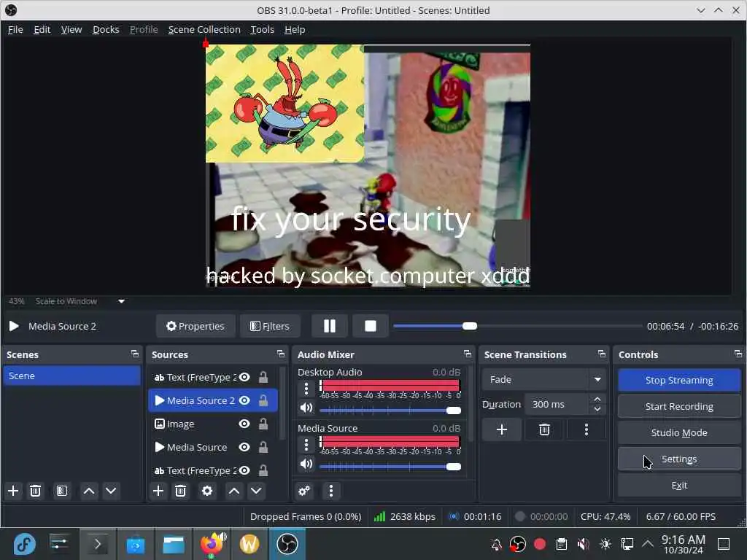
Task: Open the Edit menu
Action: point(42,29)
